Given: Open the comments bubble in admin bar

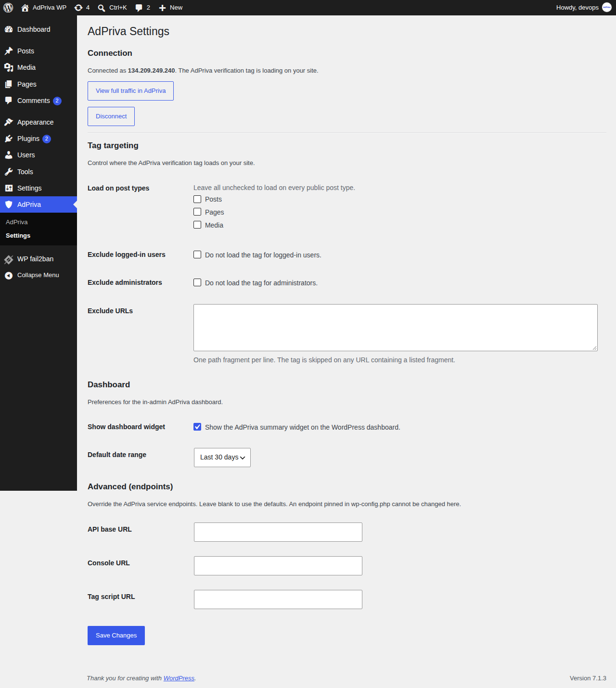Looking at the screenshot, I should [x=139, y=8].
